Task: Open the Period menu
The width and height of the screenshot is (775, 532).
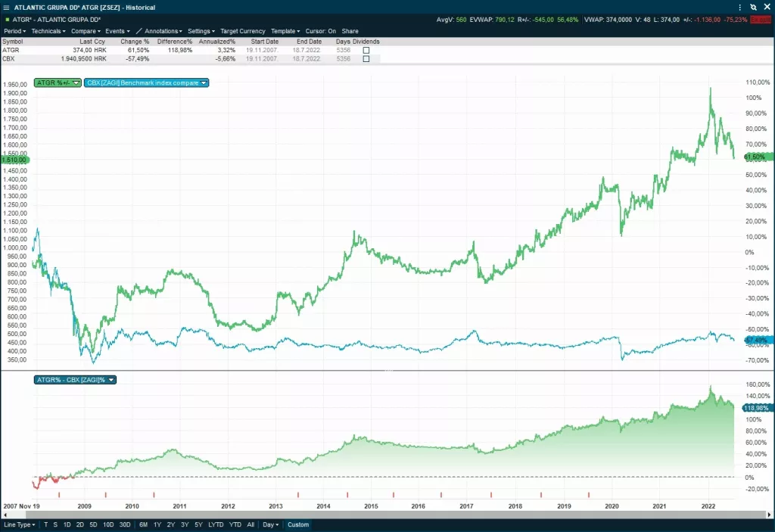Action: [x=14, y=31]
